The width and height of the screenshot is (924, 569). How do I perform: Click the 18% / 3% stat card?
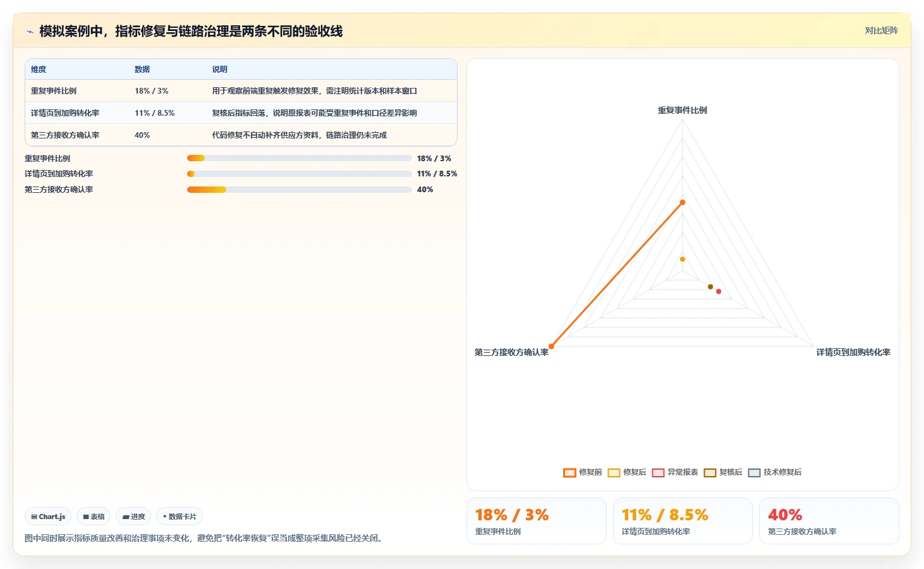pos(536,521)
